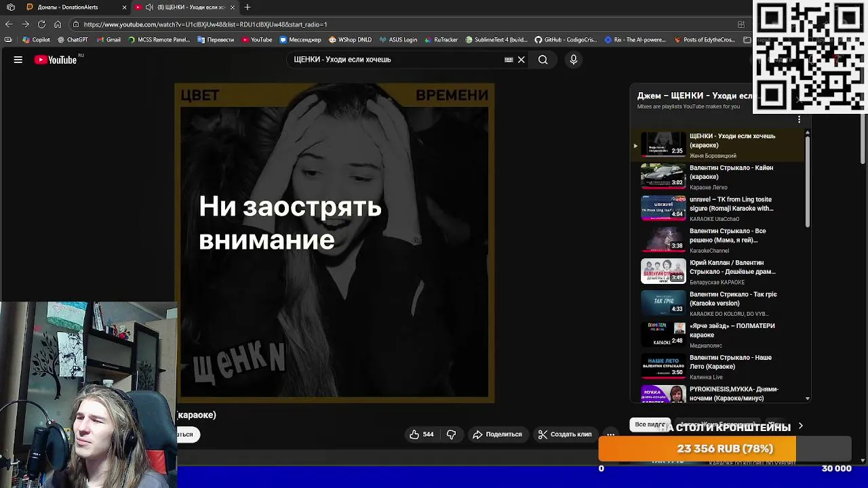Viewport: 868px width, 488px height.
Task: Open the Gmail bookmark
Action: click(108, 40)
